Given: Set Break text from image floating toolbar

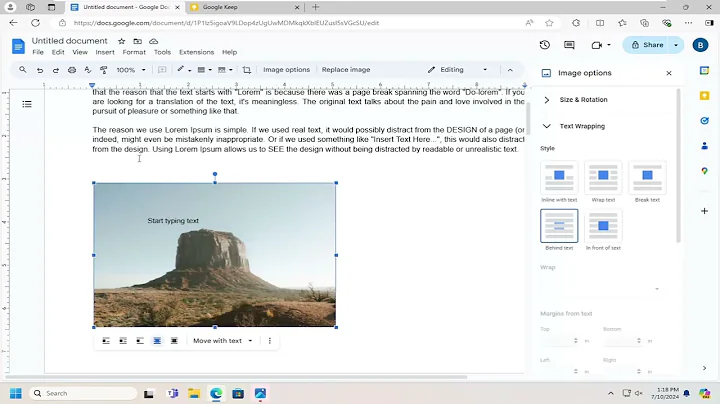Looking at the screenshot, I should (140, 341).
